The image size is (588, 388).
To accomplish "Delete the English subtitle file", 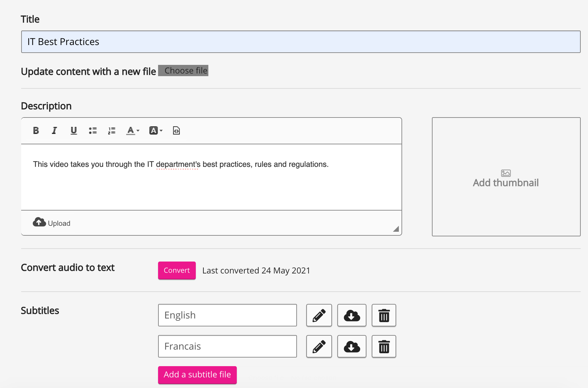I will (384, 315).
